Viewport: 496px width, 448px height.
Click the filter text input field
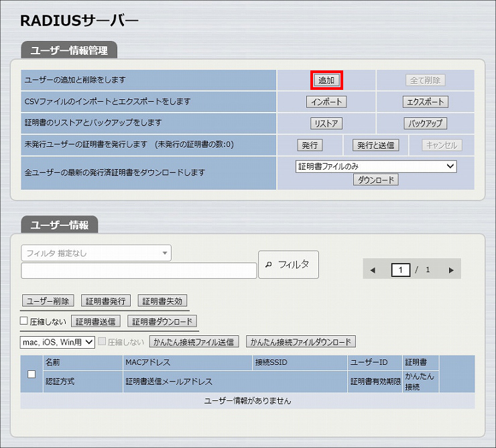click(139, 271)
